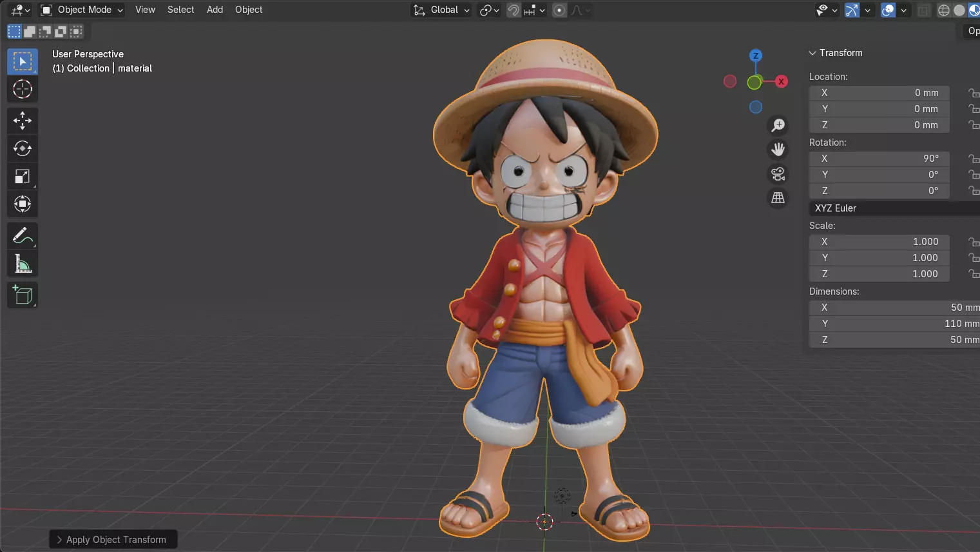The height and width of the screenshot is (552, 980).
Task: Open the Select menu
Action: click(x=180, y=10)
